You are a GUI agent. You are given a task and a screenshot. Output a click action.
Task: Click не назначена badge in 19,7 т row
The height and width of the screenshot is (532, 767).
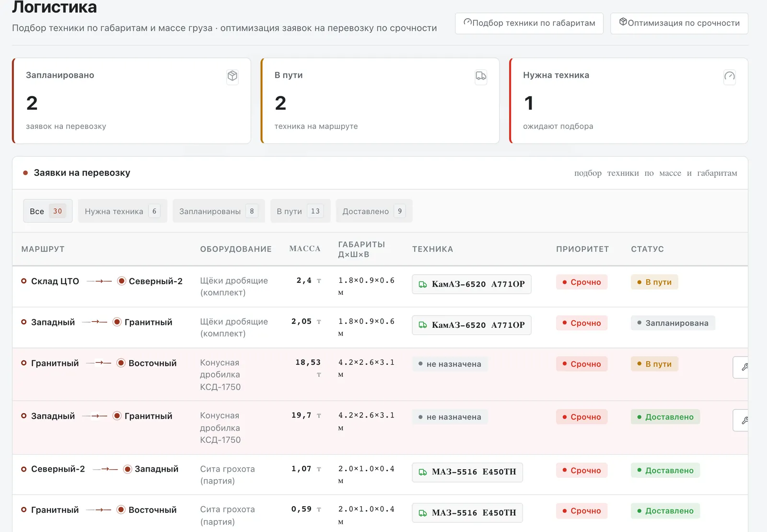click(450, 417)
